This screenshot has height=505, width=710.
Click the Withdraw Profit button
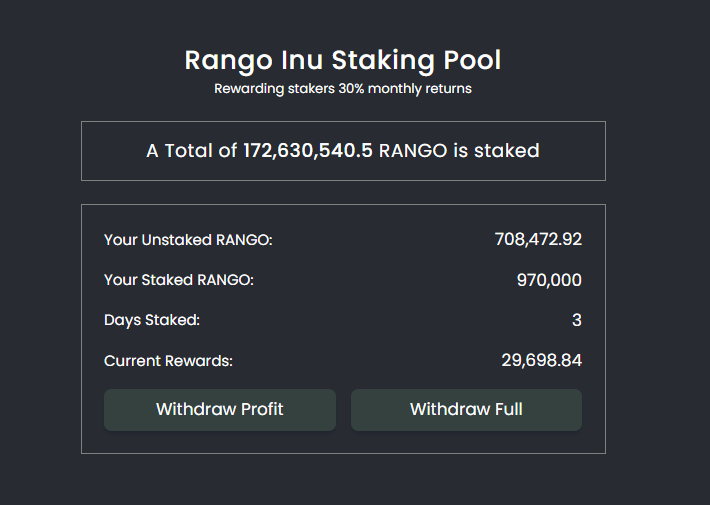click(x=220, y=409)
